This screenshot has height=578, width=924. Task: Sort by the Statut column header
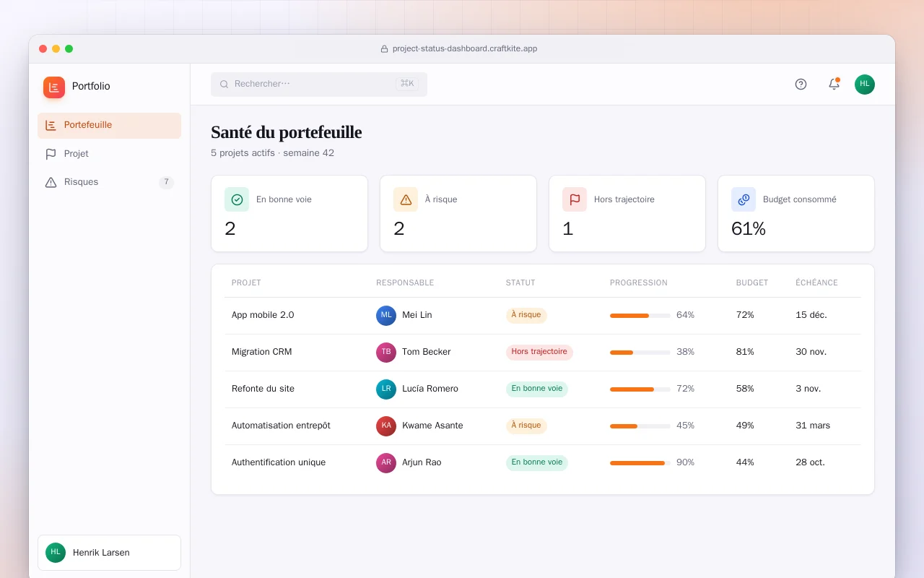pyautogui.click(x=520, y=282)
